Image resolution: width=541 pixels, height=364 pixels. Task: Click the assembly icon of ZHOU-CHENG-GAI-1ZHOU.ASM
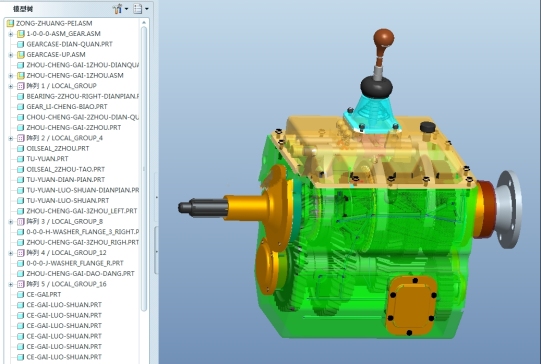click(21, 76)
